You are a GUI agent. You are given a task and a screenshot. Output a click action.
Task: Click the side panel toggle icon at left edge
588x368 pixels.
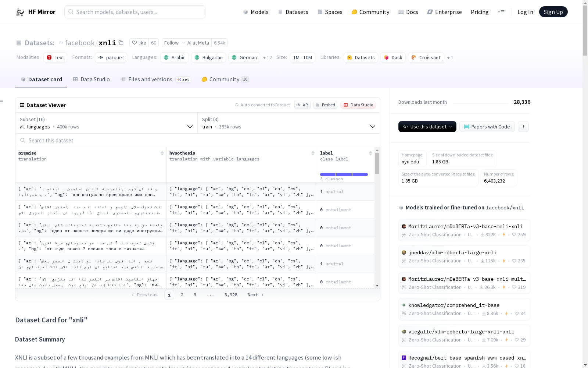(2, 102)
